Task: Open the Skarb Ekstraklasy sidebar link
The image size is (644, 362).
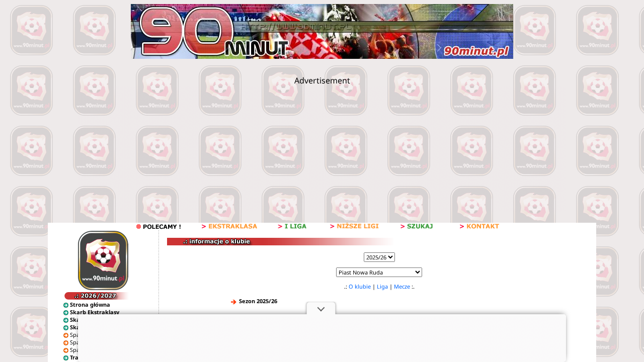Action: tap(95, 312)
